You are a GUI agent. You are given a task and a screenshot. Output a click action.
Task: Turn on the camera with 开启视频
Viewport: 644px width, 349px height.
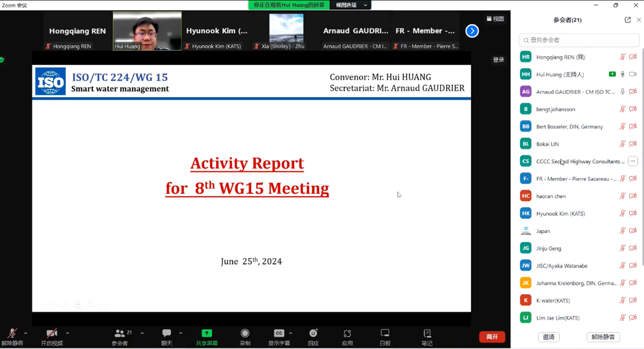click(51, 333)
